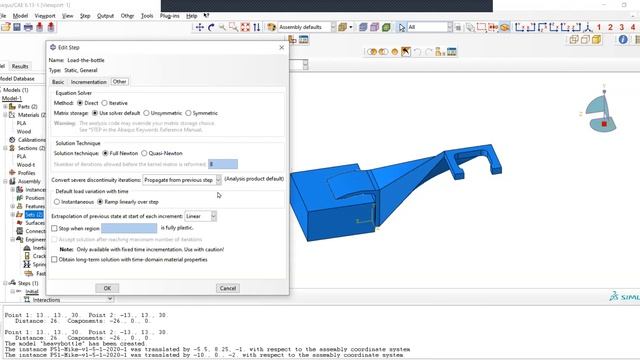Expand the Sets (2) tree node
The image size is (640, 360).
tap(13, 214)
